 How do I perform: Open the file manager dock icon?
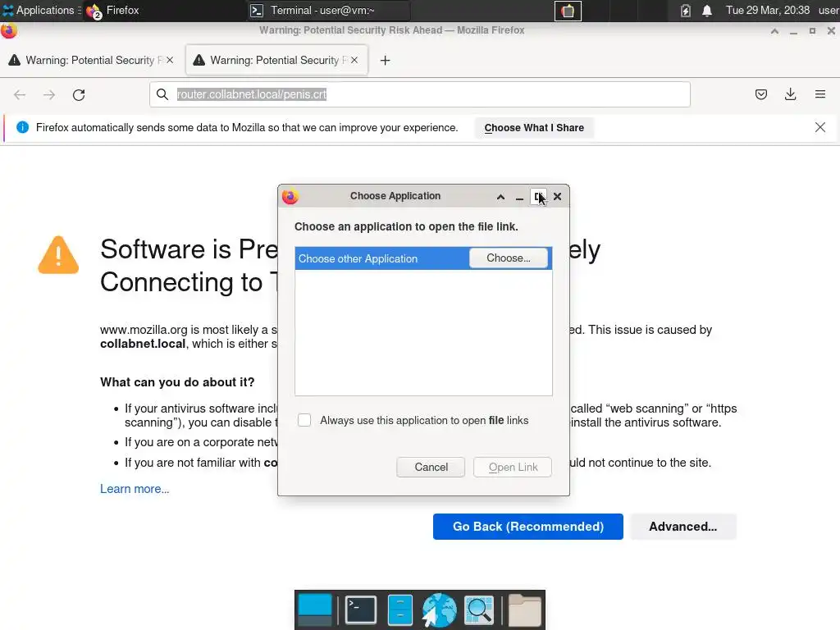(x=399, y=609)
